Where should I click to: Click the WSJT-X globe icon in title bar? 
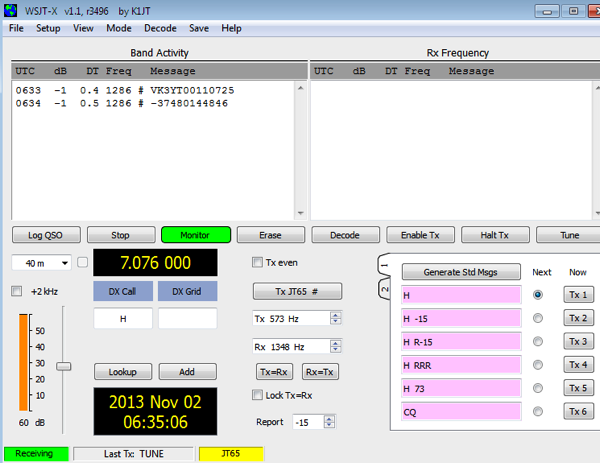tap(10, 10)
